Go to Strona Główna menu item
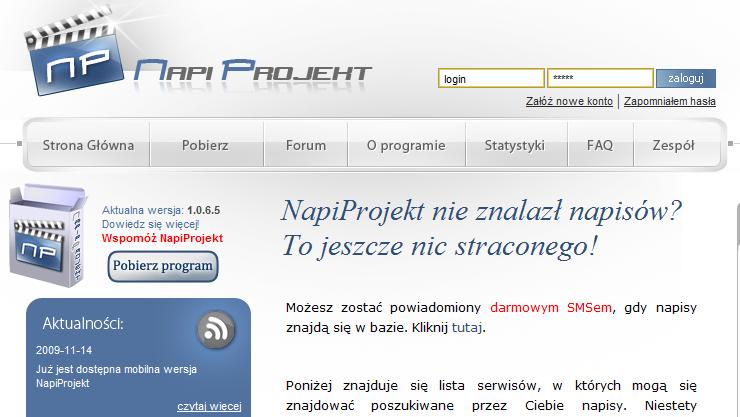 tap(88, 145)
